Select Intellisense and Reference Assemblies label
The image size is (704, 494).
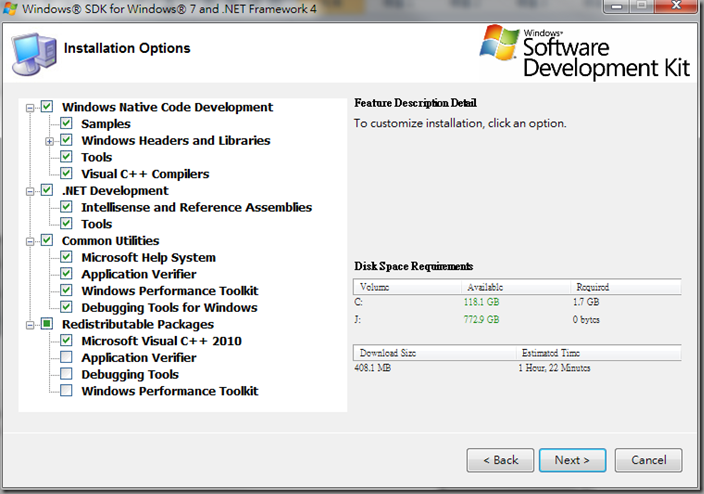tap(196, 207)
